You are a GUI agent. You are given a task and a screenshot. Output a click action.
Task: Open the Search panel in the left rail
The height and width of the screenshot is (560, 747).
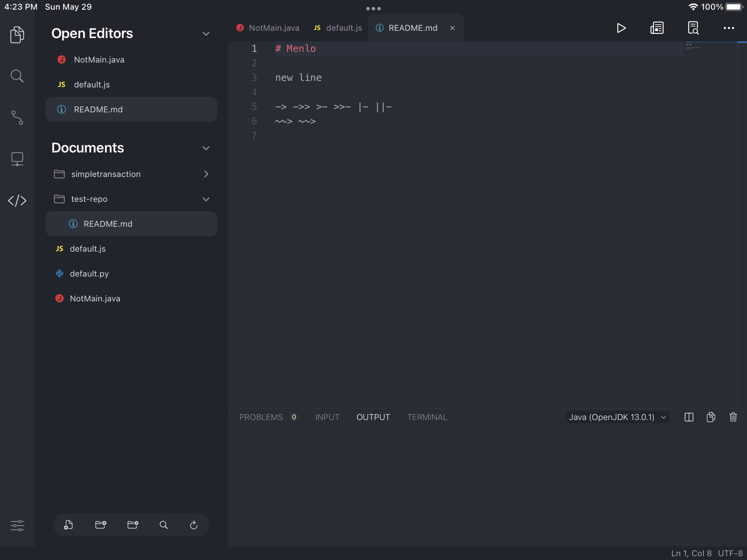[17, 76]
